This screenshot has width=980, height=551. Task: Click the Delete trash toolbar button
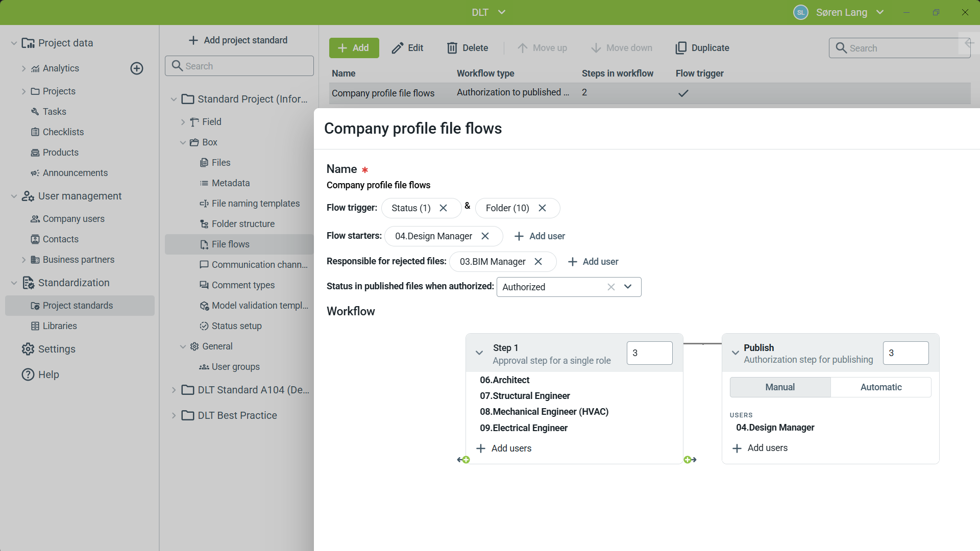click(468, 48)
